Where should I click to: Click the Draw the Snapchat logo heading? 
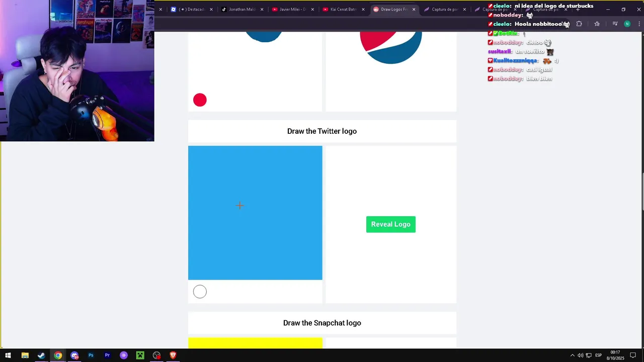tap(322, 323)
